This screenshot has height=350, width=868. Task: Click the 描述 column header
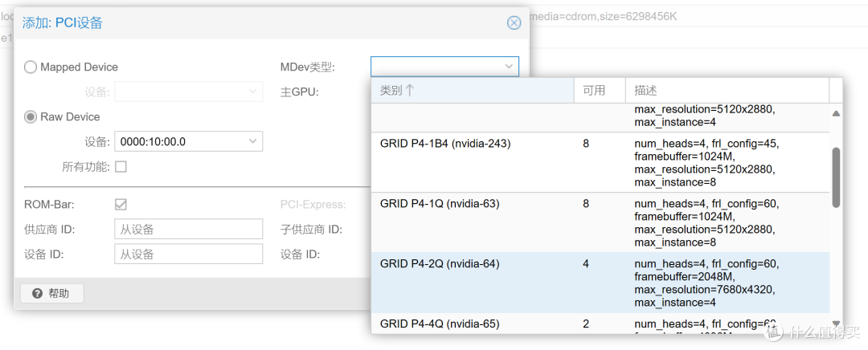[727, 91]
